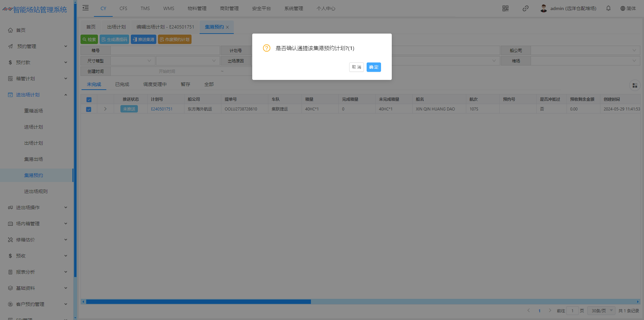Screen dimensions: 644x320
Task: Click the column layout grid icon
Action: coord(635,86)
